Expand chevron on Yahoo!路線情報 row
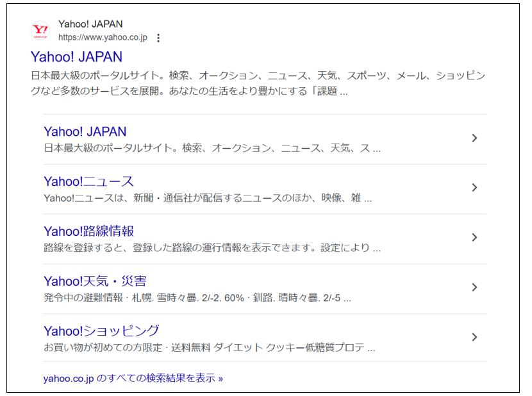The height and width of the screenshot is (396, 532). click(x=474, y=238)
